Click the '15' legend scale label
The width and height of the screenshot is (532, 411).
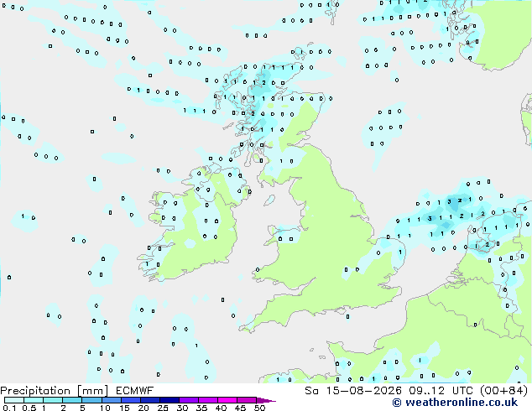[x=124, y=408]
